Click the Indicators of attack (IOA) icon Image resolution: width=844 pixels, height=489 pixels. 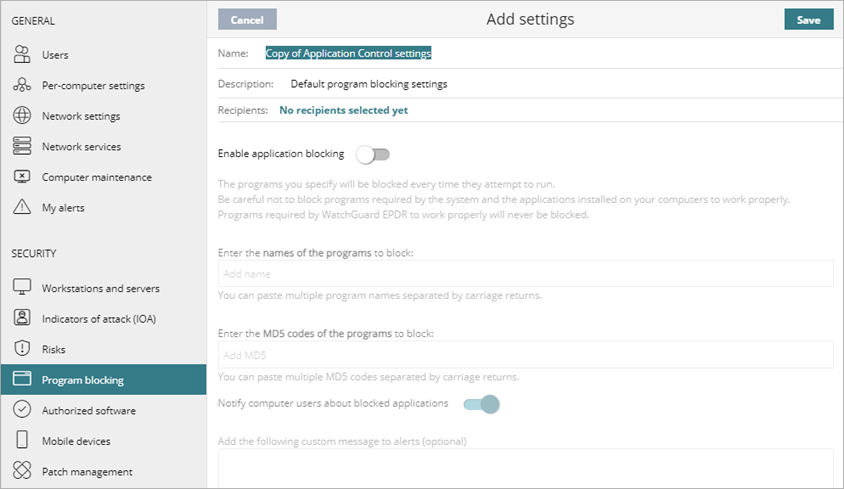22,319
